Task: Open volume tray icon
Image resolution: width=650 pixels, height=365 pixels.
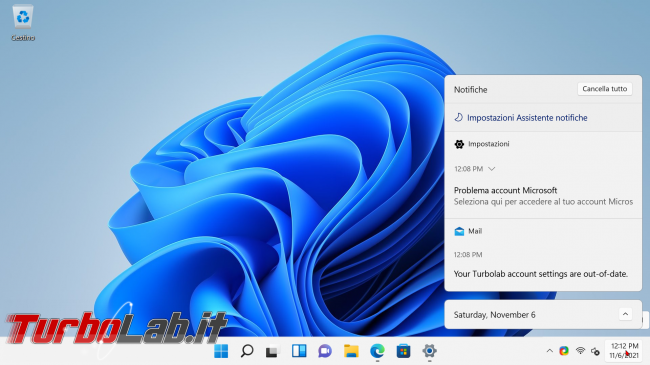Action: (x=595, y=352)
